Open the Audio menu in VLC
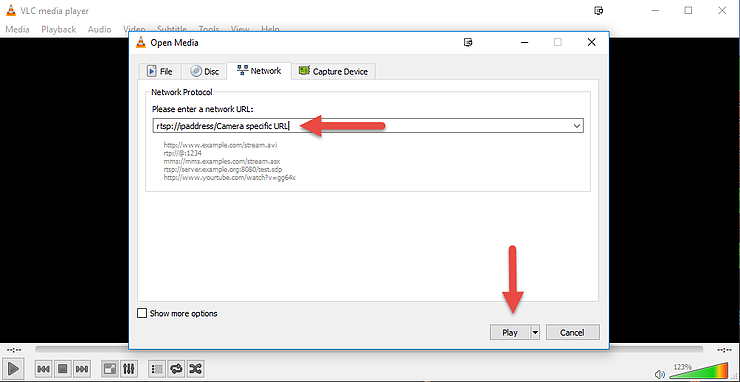740x382 pixels. point(99,29)
